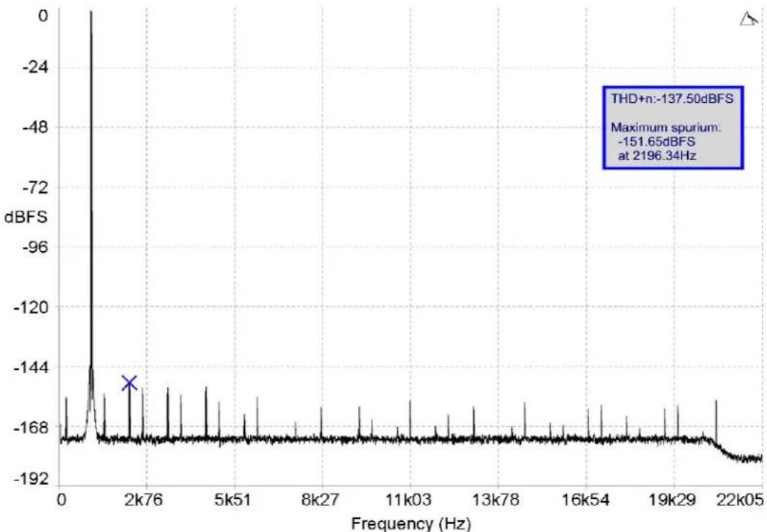Click the -151.65dBFS value in info box
This screenshot has height=532, width=767.
[656, 142]
